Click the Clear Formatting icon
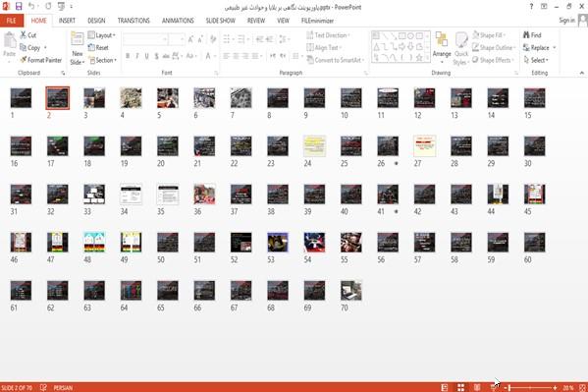This screenshot has width=588, height=392. point(213,39)
